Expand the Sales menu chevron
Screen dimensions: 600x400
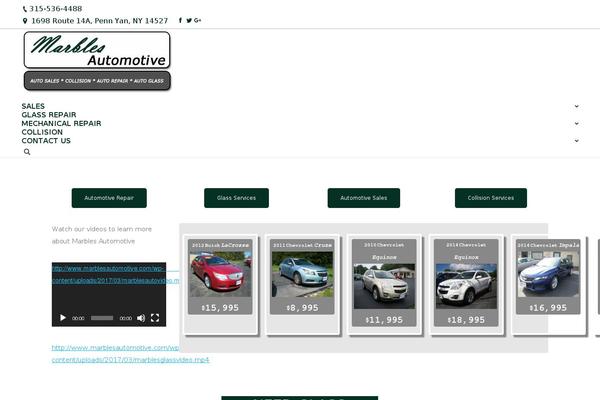click(576, 106)
